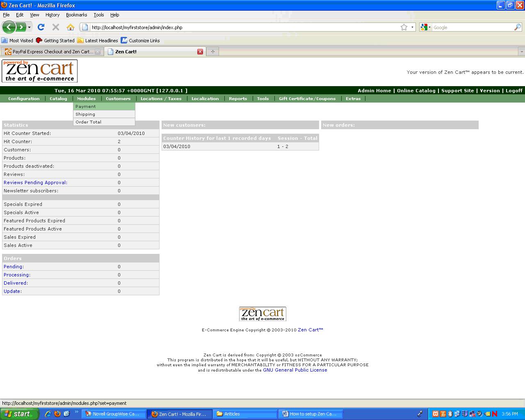Open the View menu
525x420 pixels.
34,15
